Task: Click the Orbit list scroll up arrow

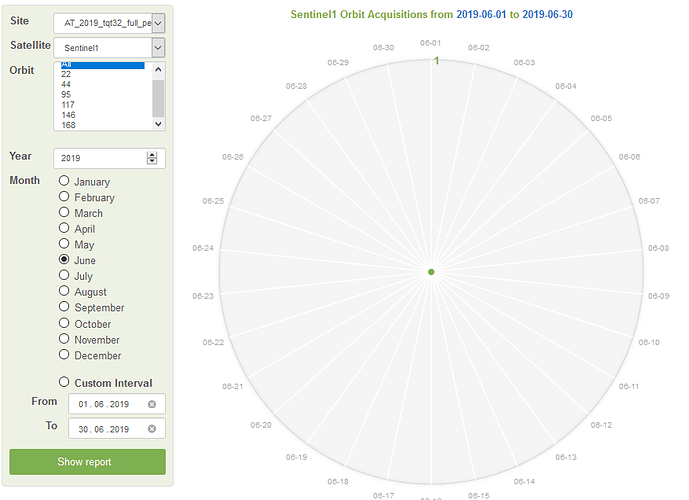Action: (159, 69)
